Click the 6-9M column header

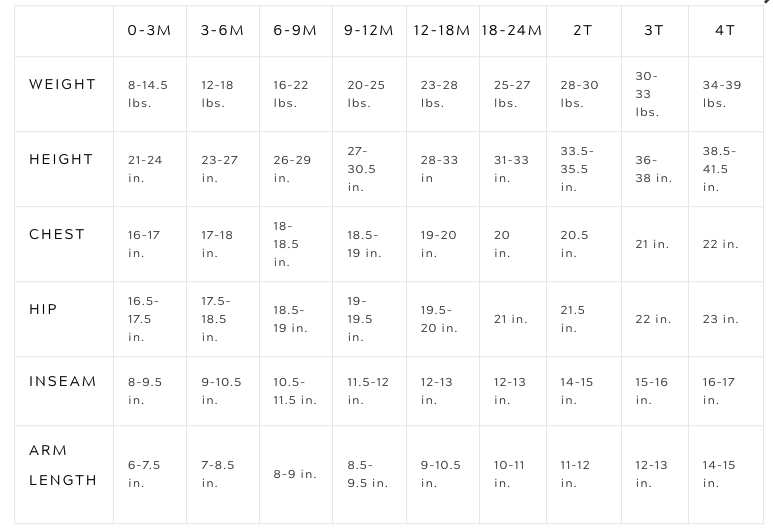(x=295, y=31)
